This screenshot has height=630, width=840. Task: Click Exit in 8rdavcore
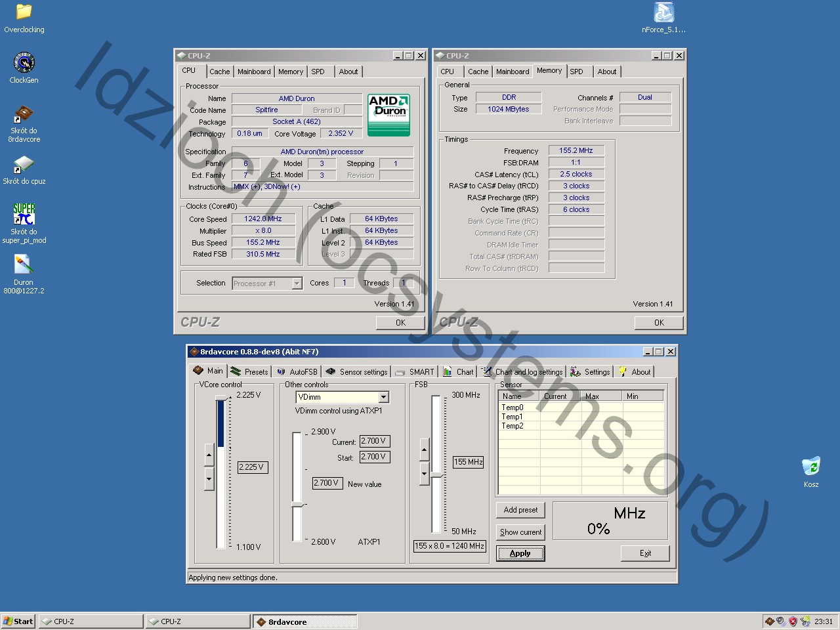tap(645, 553)
